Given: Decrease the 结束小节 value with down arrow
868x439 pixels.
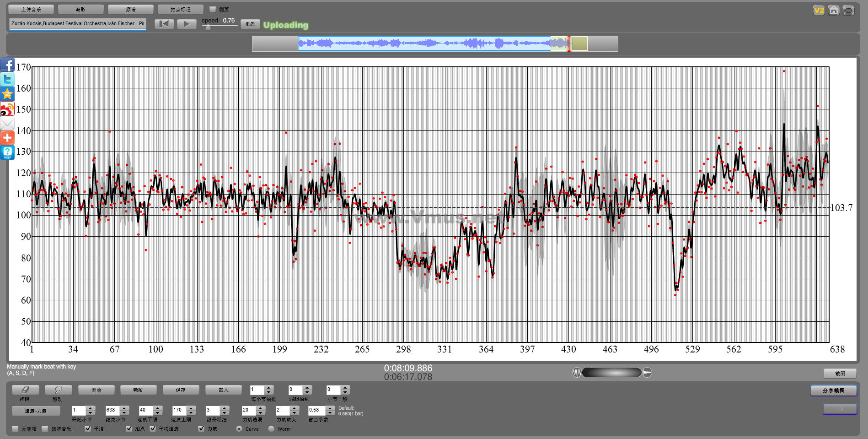Looking at the screenshot, I should (x=124, y=412).
